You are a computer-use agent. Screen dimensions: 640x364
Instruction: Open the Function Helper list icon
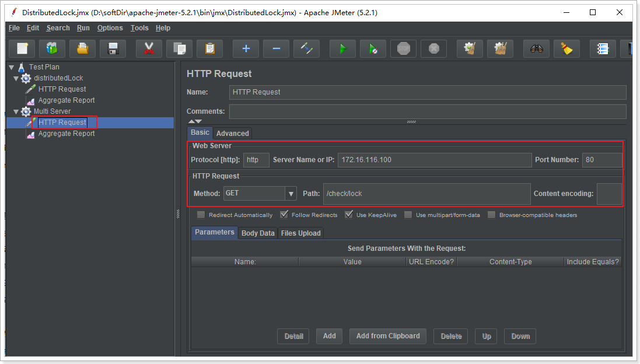click(603, 49)
